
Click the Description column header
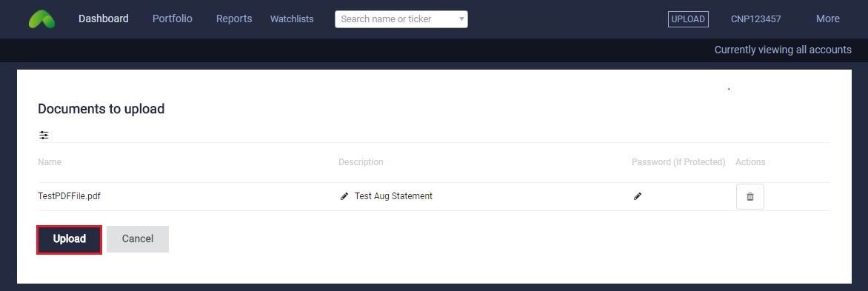[x=361, y=162]
